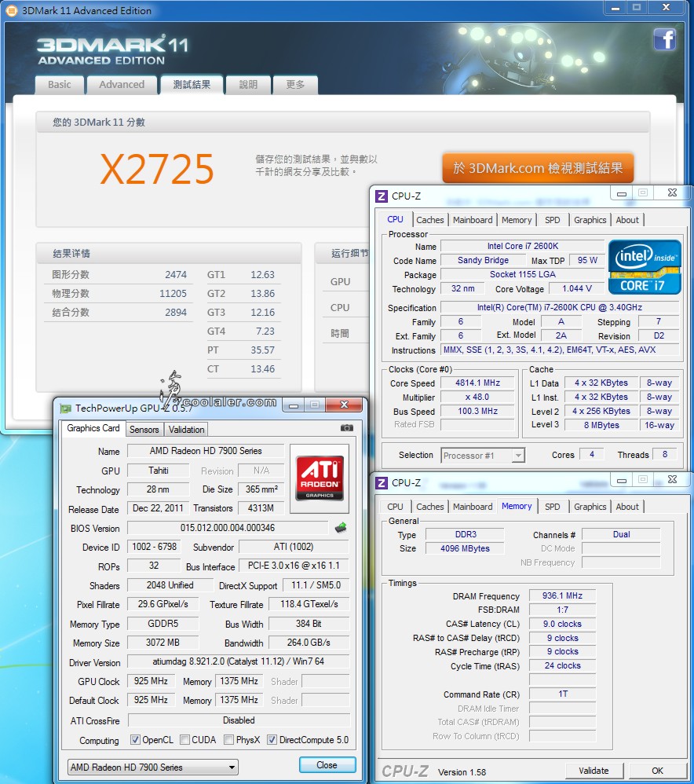The image size is (694, 784).
Task: Click the 物理分數 value 11205
Action: [173, 294]
